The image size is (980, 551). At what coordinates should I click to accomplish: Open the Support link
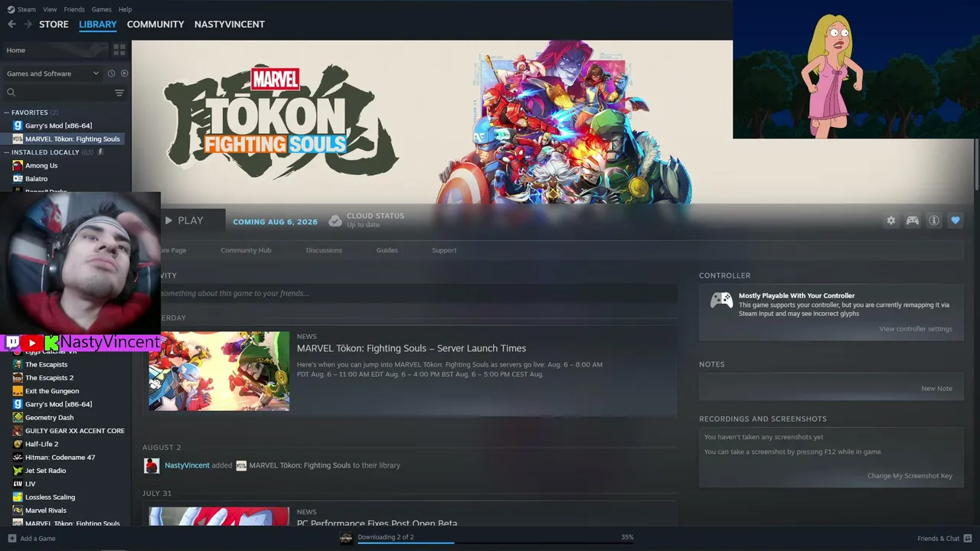[444, 250]
